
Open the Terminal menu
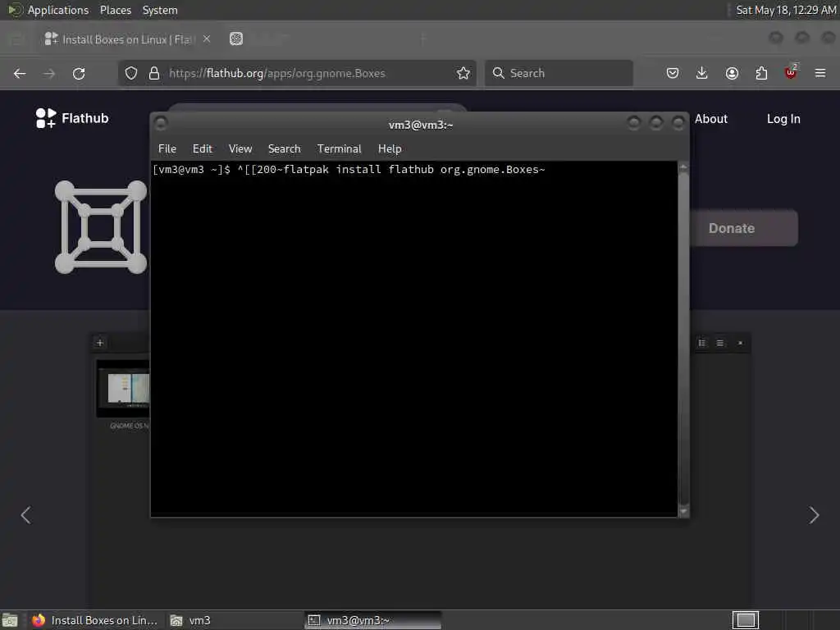click(339, 149)
